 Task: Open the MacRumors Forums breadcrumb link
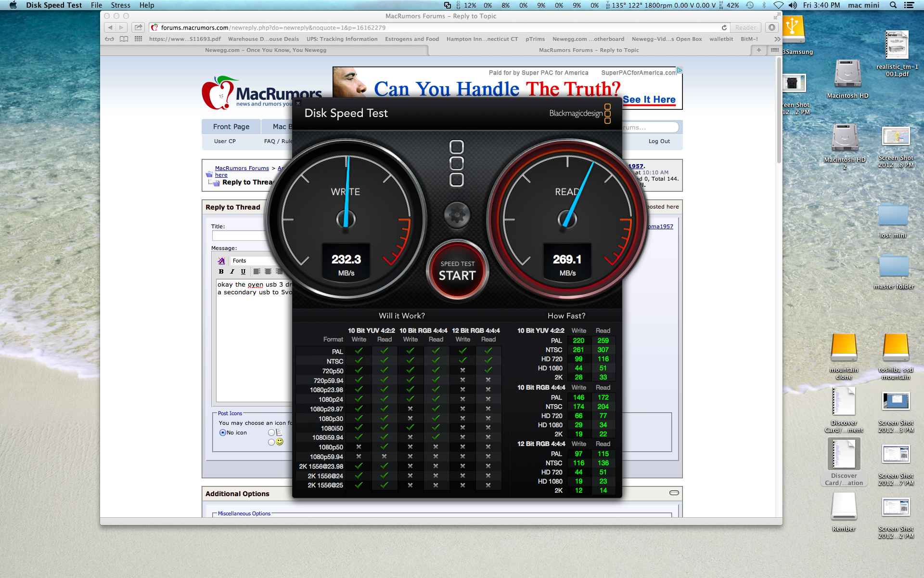pos(242,168)
